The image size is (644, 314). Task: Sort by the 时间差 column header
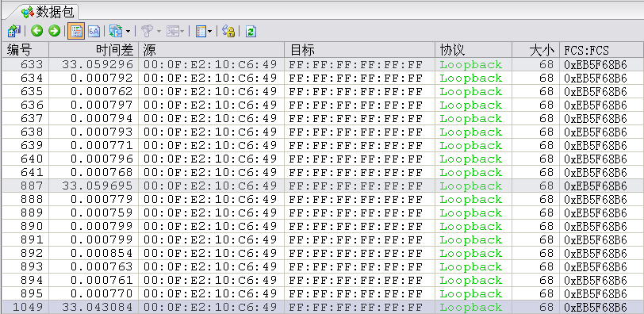click(x=94, y=50)
